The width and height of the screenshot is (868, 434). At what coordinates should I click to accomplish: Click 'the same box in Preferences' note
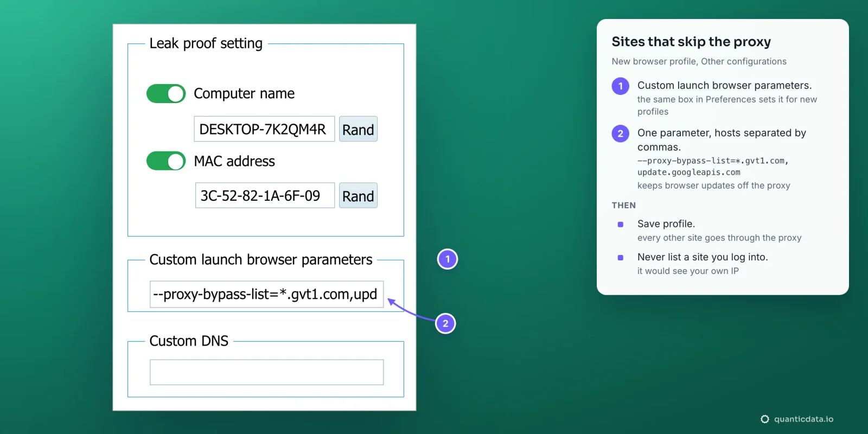click(x=727, y=105)
